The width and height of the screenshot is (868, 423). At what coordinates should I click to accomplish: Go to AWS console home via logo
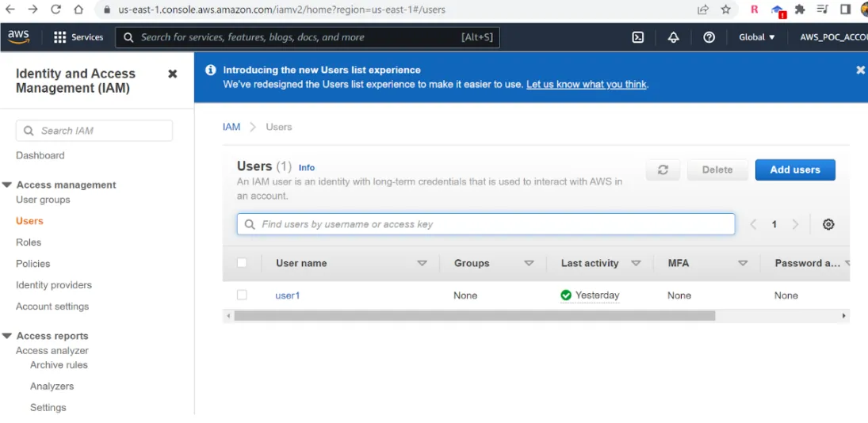tap(19, 37)
